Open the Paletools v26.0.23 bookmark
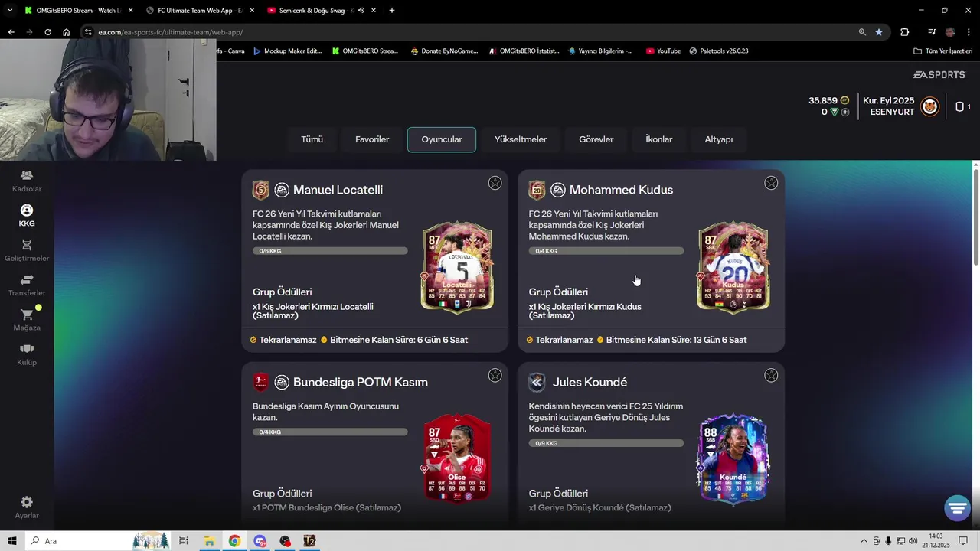Viewport: 980px width, 551px height. [x=719, y=51]
